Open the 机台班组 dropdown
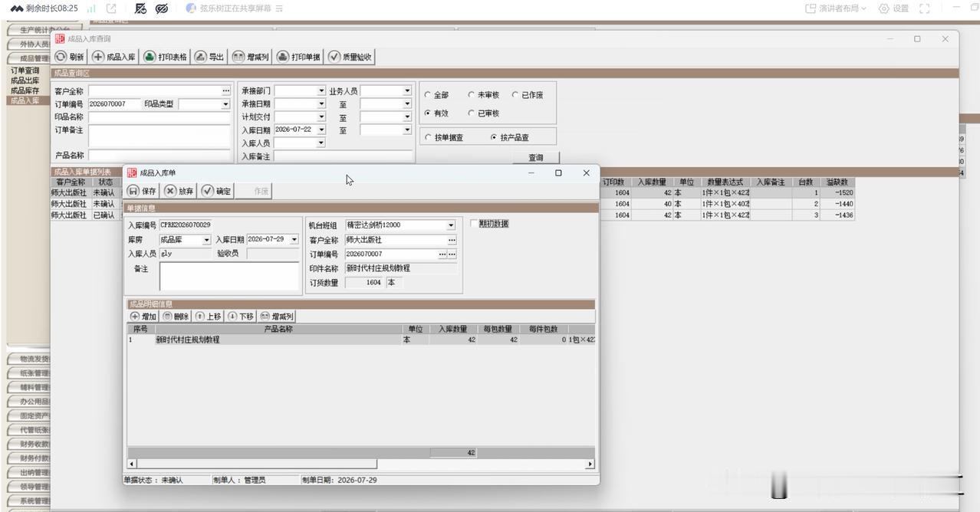This screenshot has height=512, width=980. click(451, 225)
